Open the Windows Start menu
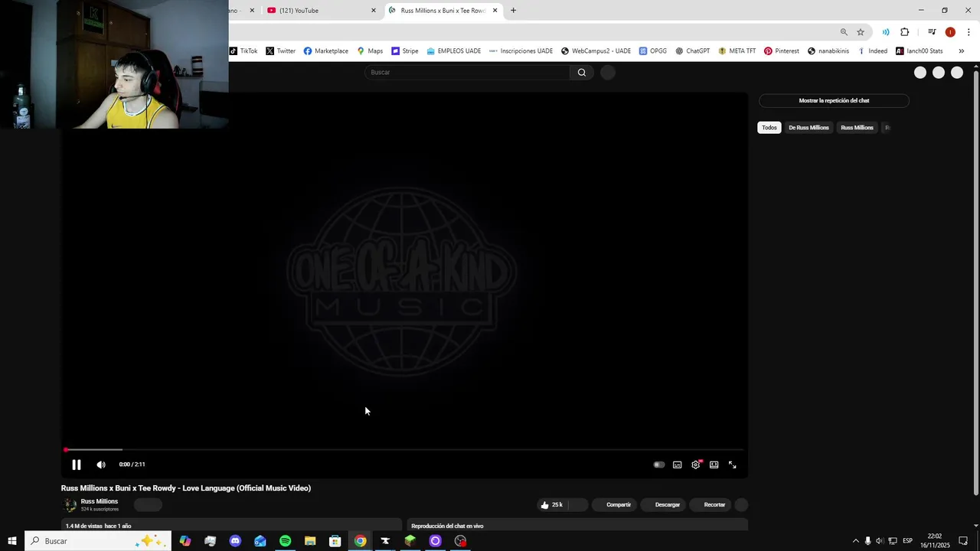The height and width of the screenshot is (551, 980). tap(12, 541)
